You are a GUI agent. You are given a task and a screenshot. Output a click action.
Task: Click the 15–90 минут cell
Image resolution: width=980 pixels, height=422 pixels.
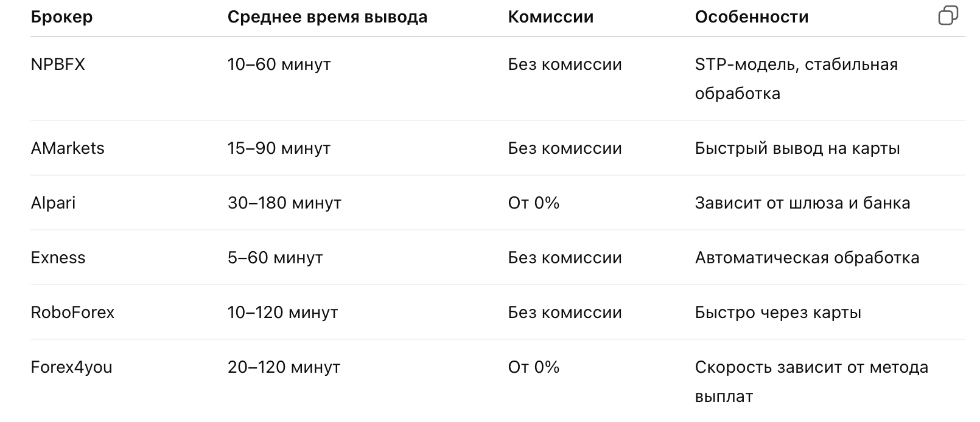(279, 148)
